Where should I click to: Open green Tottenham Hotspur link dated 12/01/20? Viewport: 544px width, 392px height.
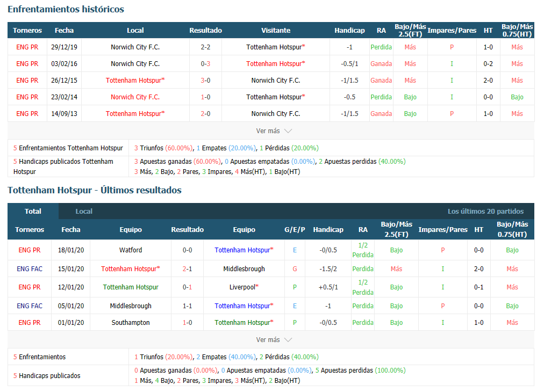(x=131, y=287)
